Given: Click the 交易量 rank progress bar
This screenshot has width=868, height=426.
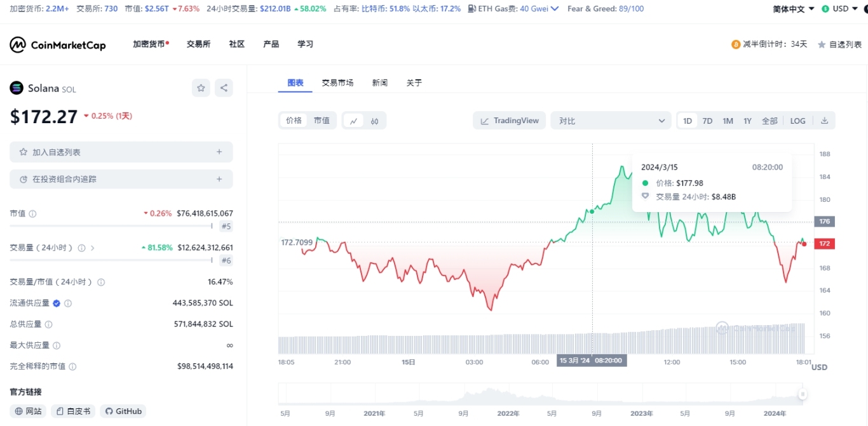Looking at the screenshot, I should [111, 260].
